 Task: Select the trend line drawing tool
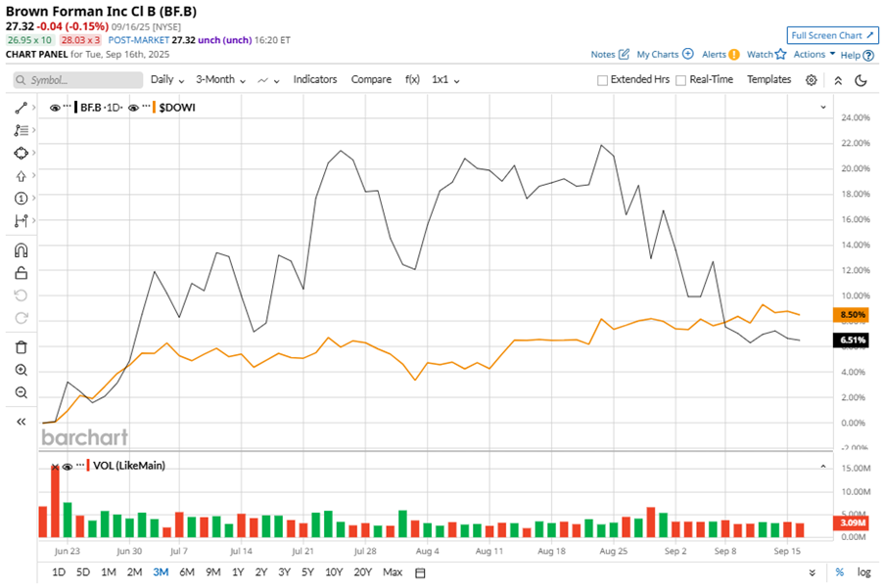point(21,108)
